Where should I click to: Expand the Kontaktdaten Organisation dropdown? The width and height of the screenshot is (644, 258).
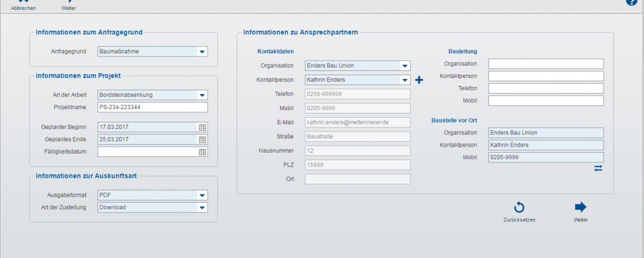tap(405, 66)
